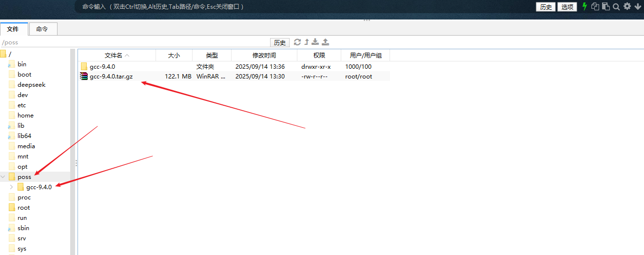Click the 2025/09/14 13:36 date cell

point(260,66)
